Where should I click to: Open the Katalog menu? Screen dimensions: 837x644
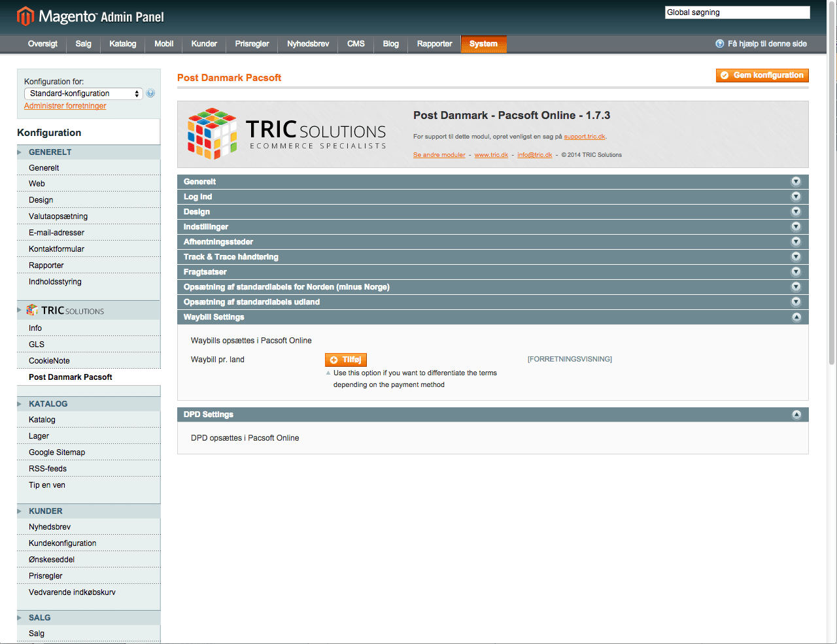tap(123, 44)
